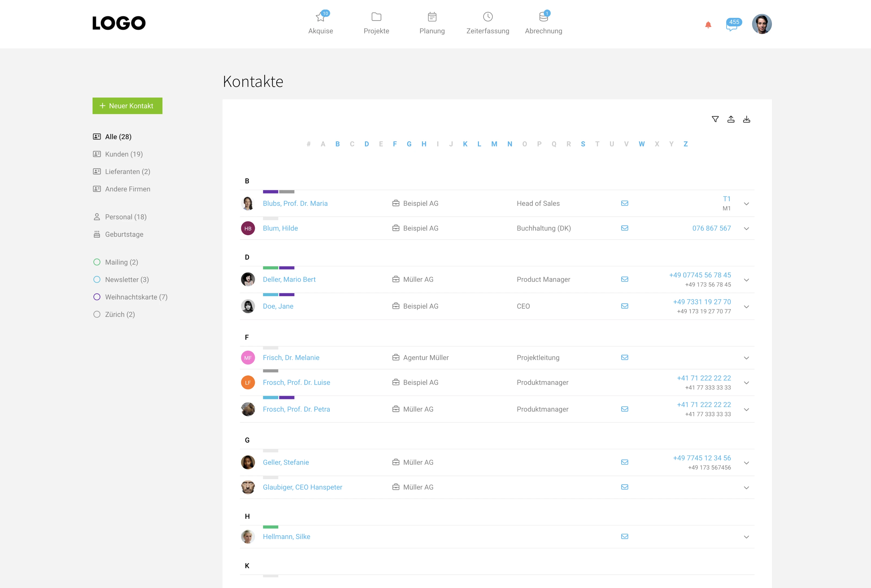The height and width of the screenshot is (588, 871).
Task: Select the Weihnachtskarte (7) tag filter
Action: click(97, 297)
